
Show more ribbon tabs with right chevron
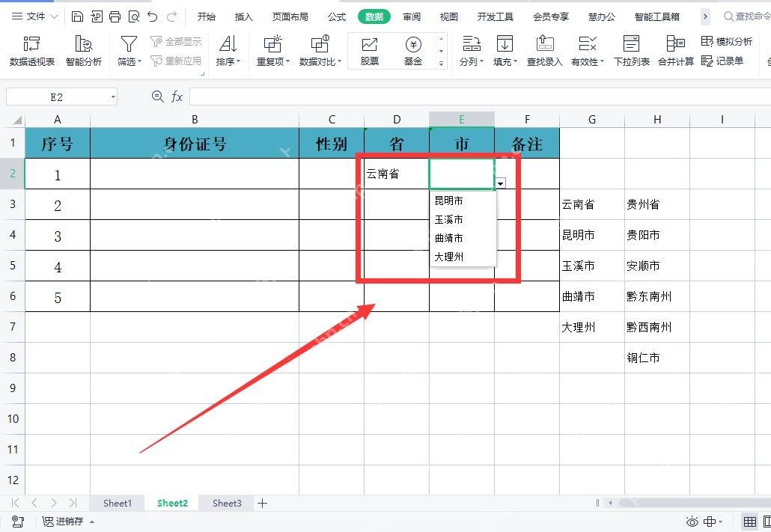click(x=705, y=16)
